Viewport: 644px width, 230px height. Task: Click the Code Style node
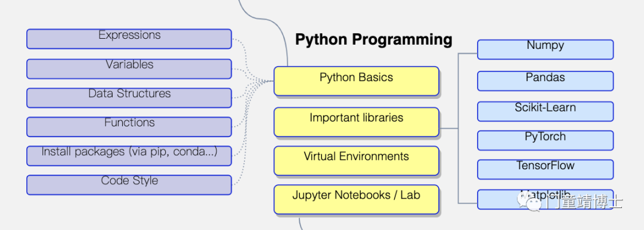pyautogui.click(x=129, y=185)
